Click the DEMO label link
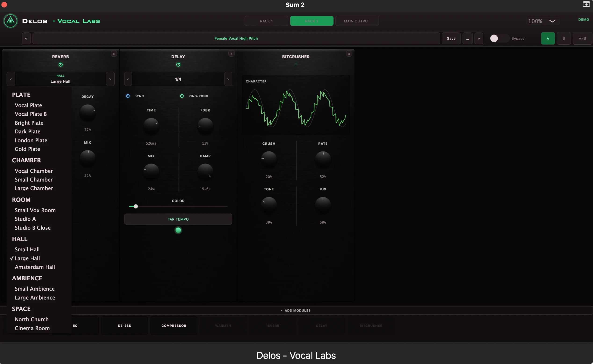Image resolution: width=593 pixels, height=364 pixels. pos(584,20)
